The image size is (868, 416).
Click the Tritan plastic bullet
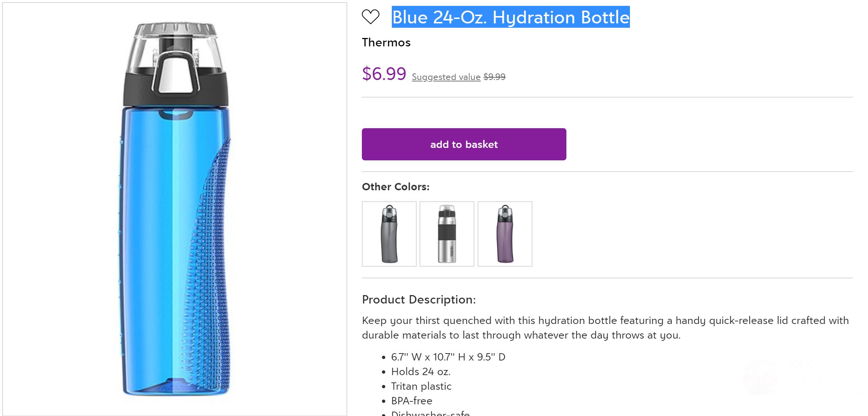tap(421, 386)
